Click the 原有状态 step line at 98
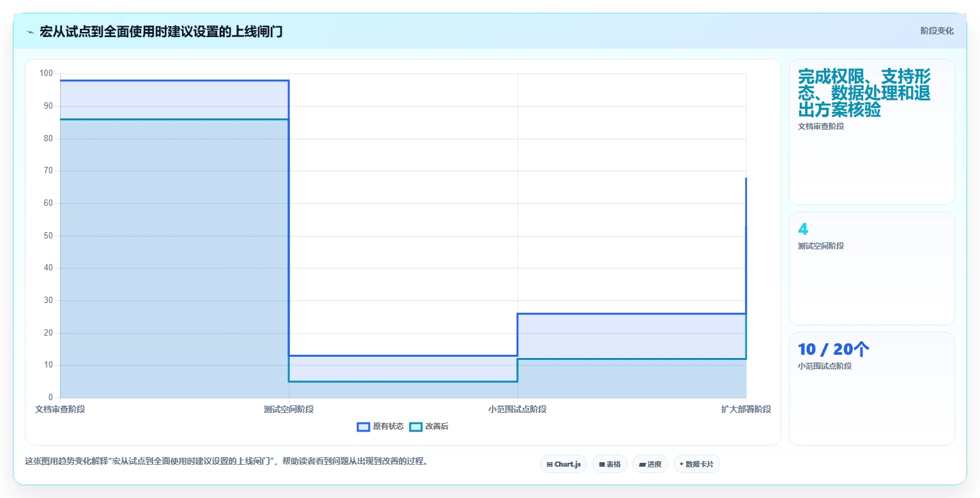Image resolution: width=980 pixels, height=498 pixels. [x=174, y=81]
